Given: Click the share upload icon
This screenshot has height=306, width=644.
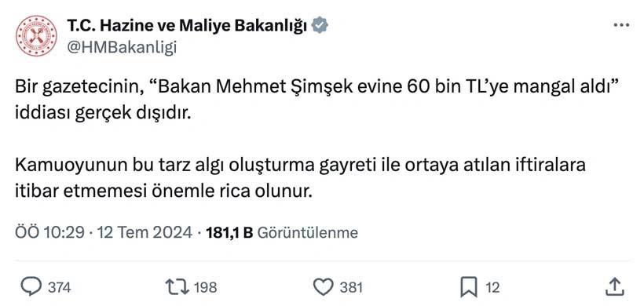Looking at the screenshot, I should click(x=615, y=286).
